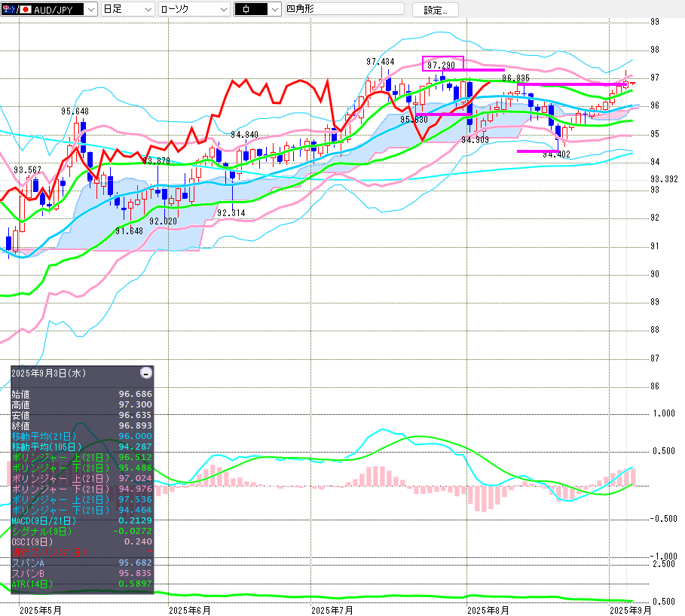Click the OSCI(9日) label
The width and height of the screenshot is (685, 616).
pos(32,541)
